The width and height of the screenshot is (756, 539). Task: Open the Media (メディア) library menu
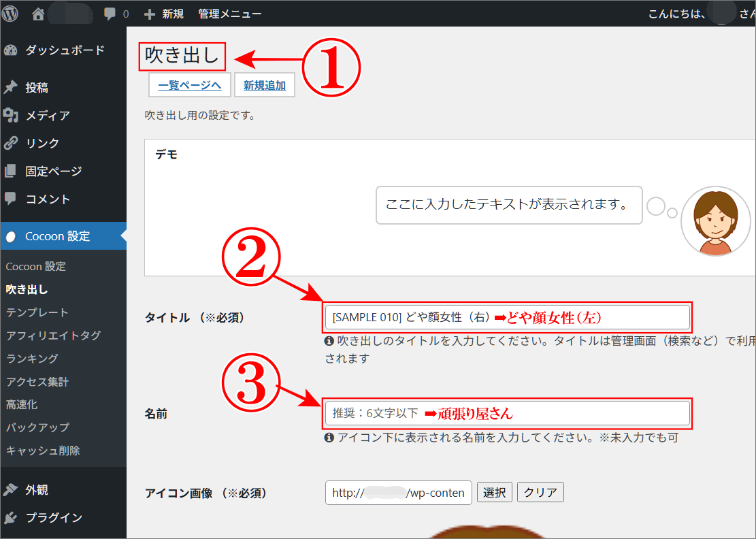tap(47, 116)
